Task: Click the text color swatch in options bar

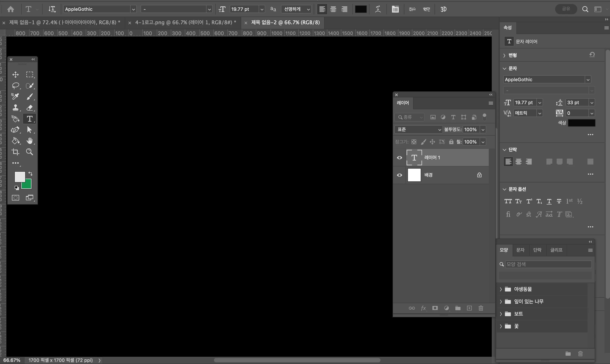Action: click(x=361, y=9)
